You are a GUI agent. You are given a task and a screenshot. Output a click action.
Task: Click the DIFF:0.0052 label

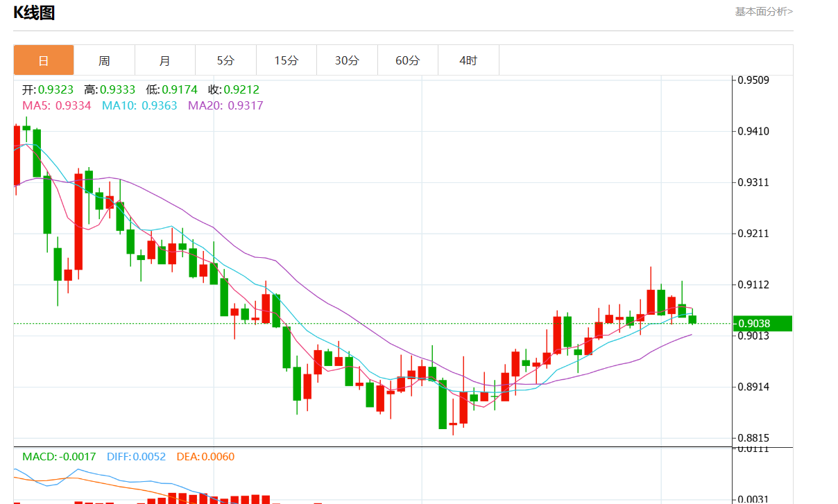137,457
